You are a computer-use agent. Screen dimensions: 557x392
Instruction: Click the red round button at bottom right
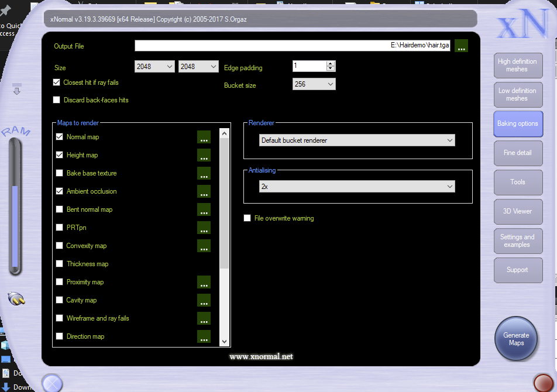point(544,383)
